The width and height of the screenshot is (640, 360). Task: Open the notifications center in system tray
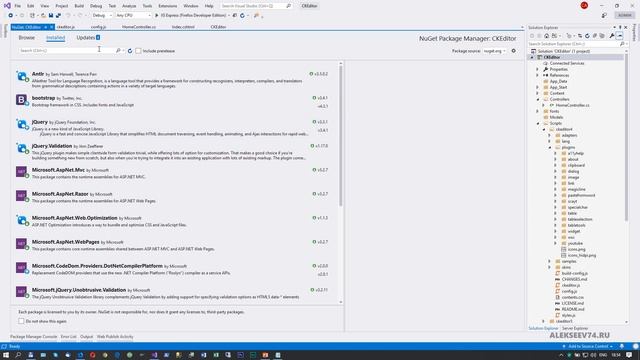pos(629,355)
